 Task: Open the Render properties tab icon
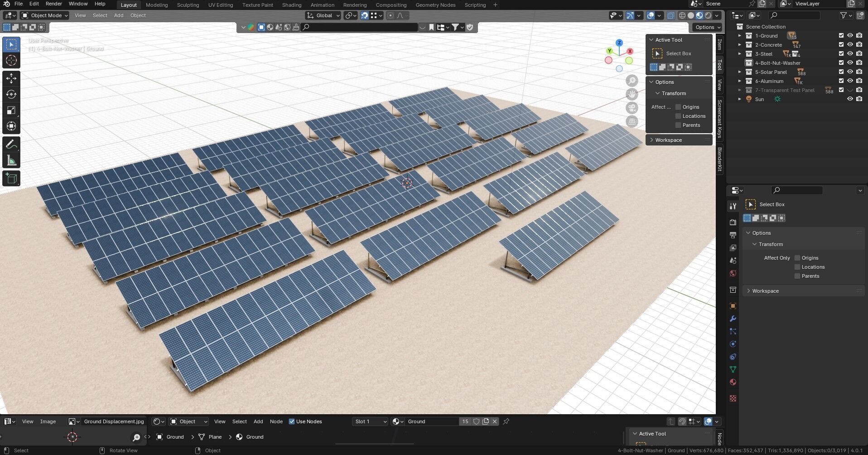pyautogui.click(x=733, y=222)
